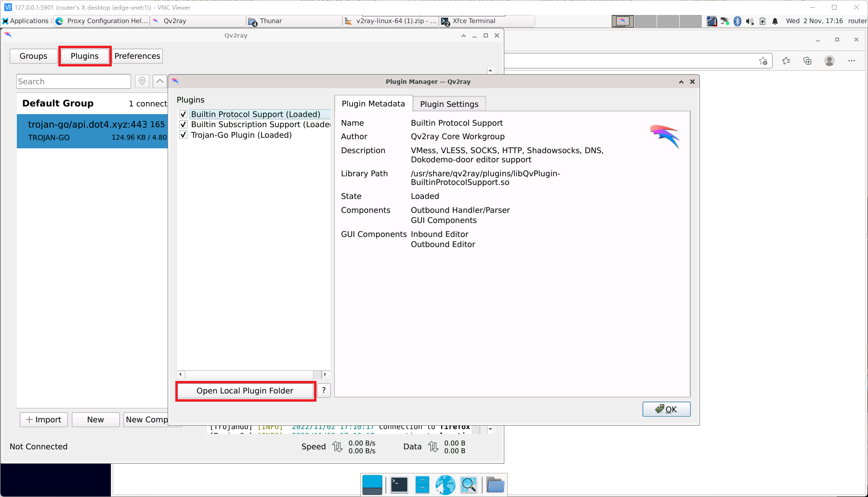Screen dimensions: 868x497
Task: Click the battery power tray icon
Action: (763, 21)
